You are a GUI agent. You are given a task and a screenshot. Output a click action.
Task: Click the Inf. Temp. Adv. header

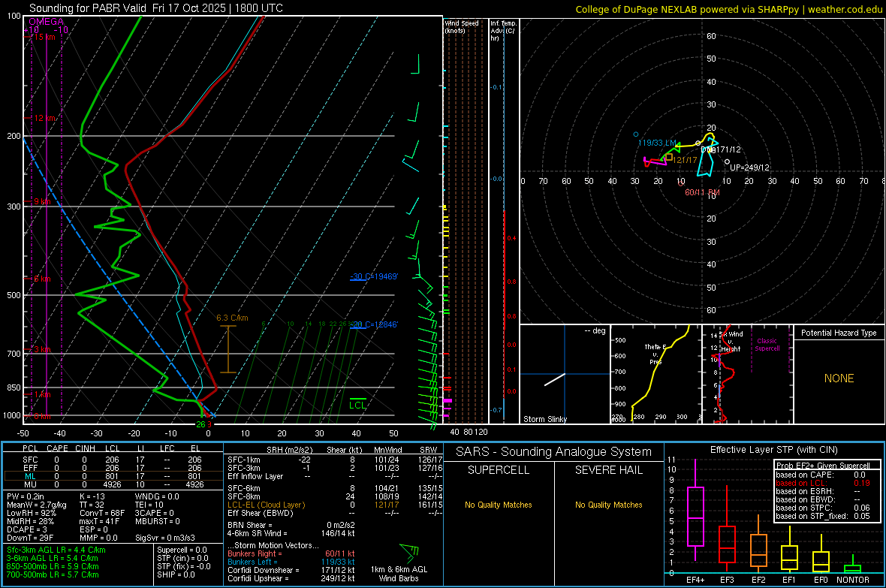coord(503,31)
